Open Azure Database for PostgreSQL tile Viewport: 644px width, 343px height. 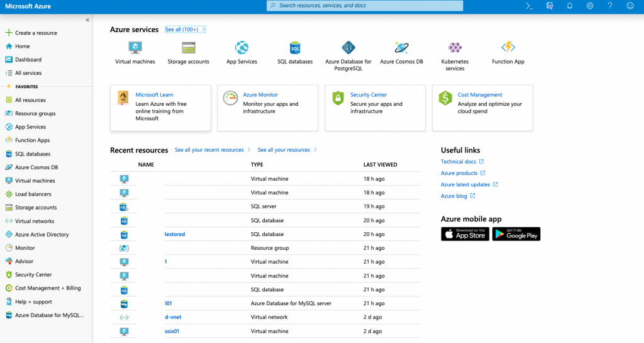(348, 56)
